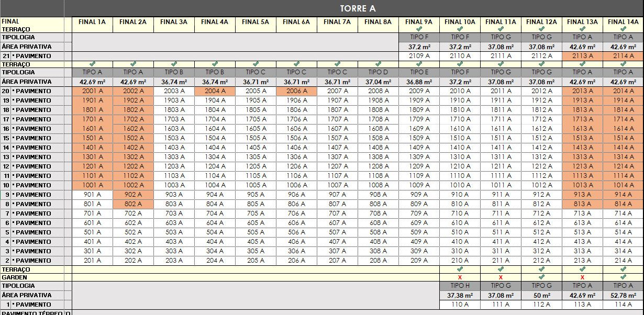Screen dimensions: 644x315
Task: Click the orange highlighted 2004 A unit cell
Action: [x=215, y=91]
